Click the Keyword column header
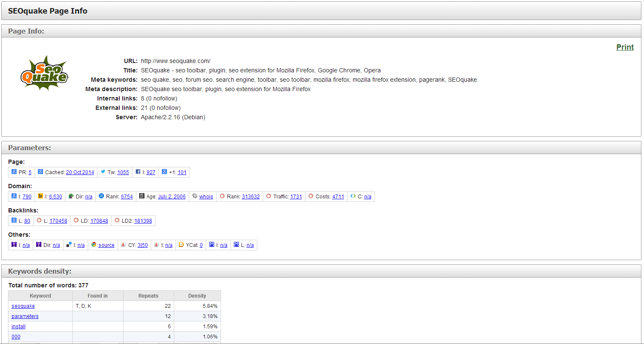Viewport: 644px width, 344px height. click(40, 296)
